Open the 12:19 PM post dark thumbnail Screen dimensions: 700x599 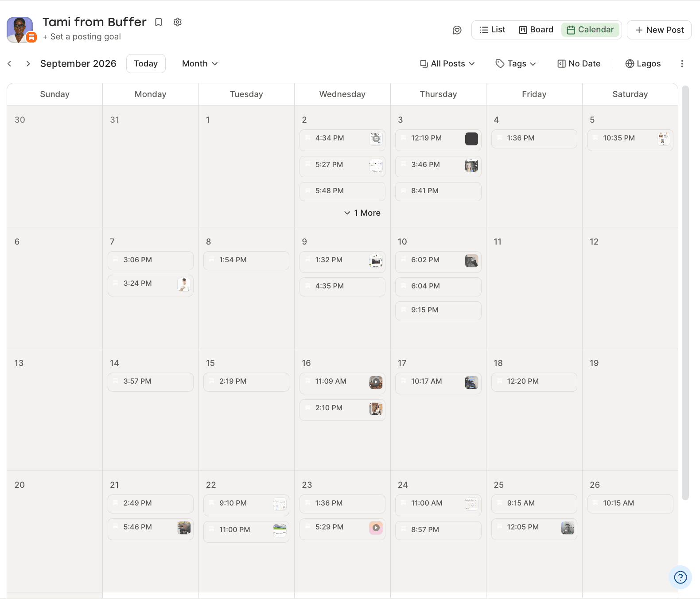[x=471, y=139]
